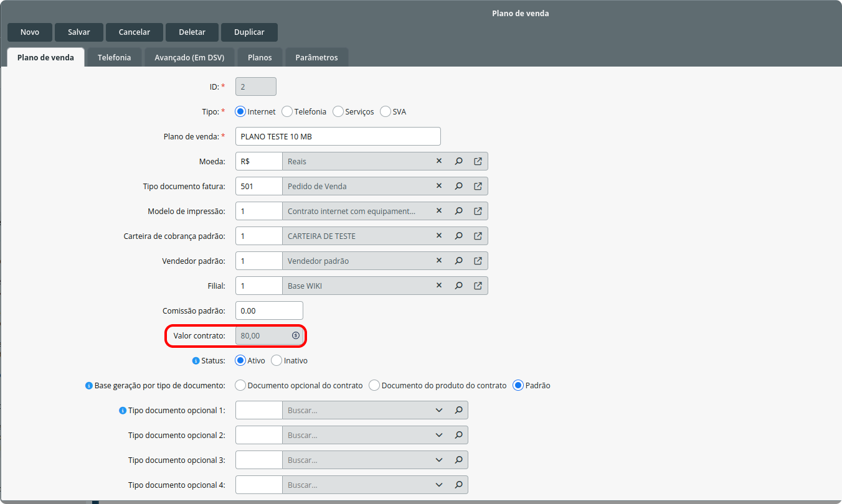842x504 pixels.
Task: Select Telefonia radio option for Tipo
Action: 287,111
